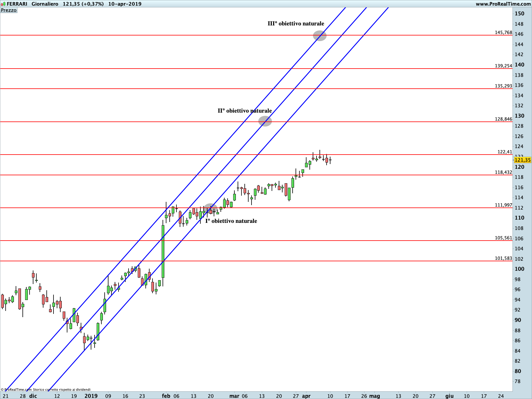Click the 100 value on price axis
This screenshot has width=532, height=399.
pyautogui.click(x=519, y=269)
